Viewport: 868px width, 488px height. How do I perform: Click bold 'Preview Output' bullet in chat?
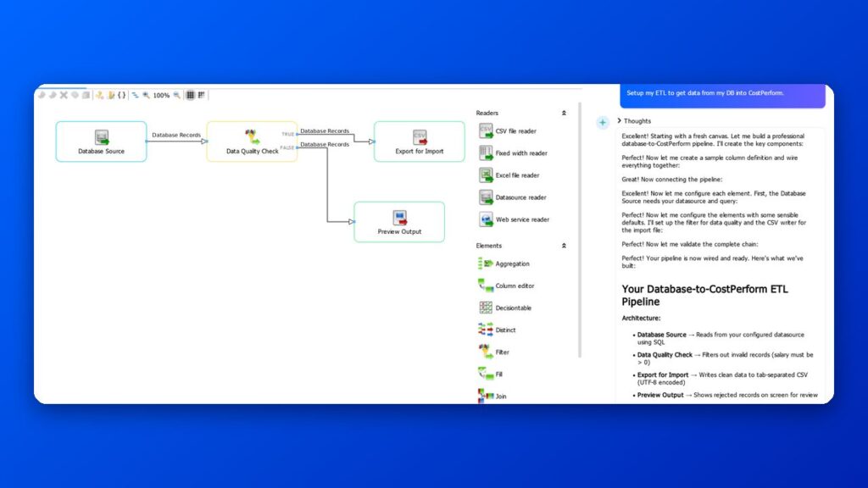(x=660, y=395)
